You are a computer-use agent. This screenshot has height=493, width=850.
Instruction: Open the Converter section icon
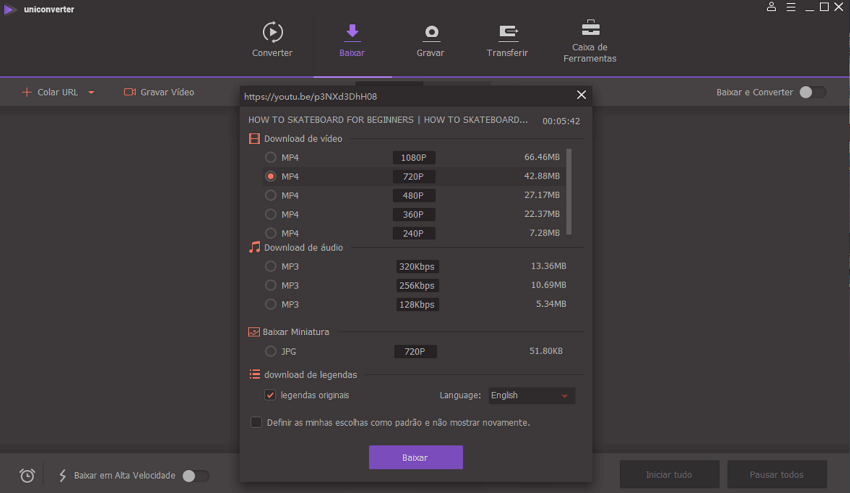[x=272, y=33]
